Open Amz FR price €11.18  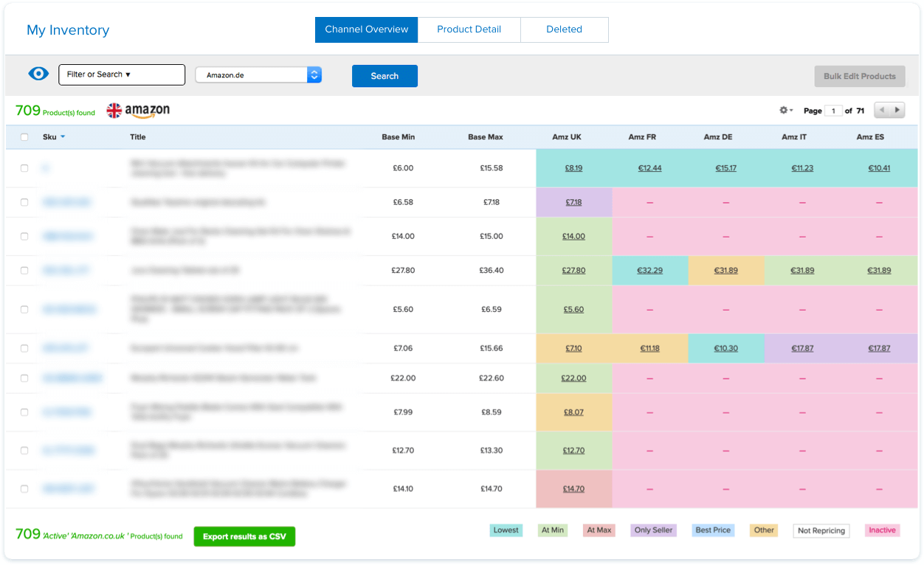click(649, 348)
